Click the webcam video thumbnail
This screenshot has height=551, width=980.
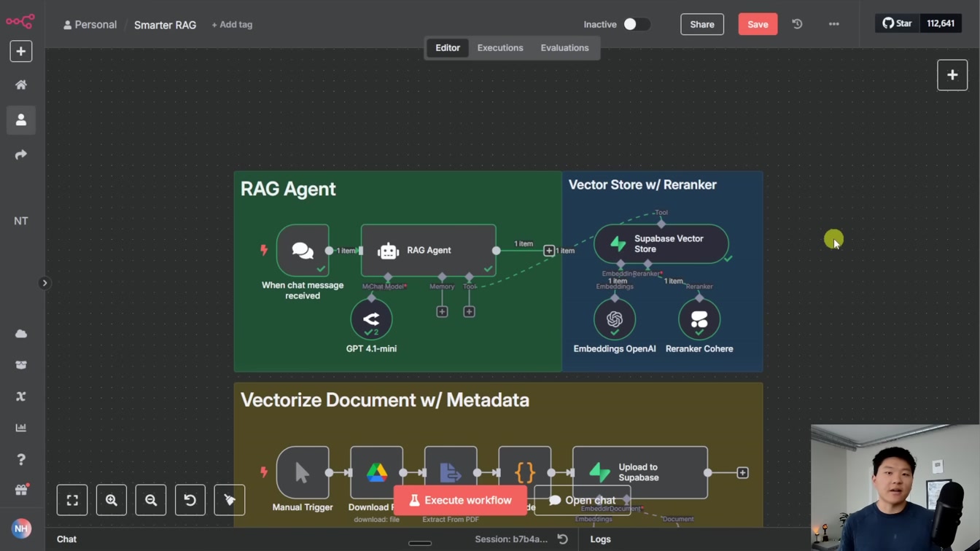pyautogui.click(x=895, y=488)
